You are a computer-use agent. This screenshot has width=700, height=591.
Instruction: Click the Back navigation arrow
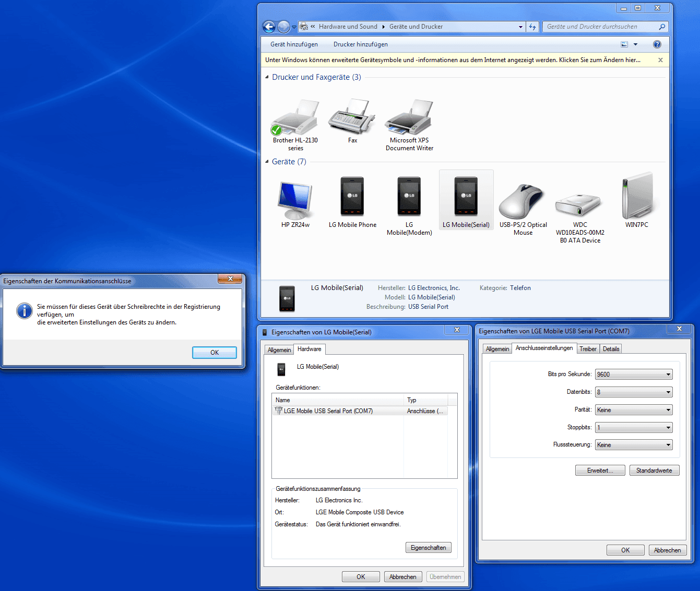[269, 27]
